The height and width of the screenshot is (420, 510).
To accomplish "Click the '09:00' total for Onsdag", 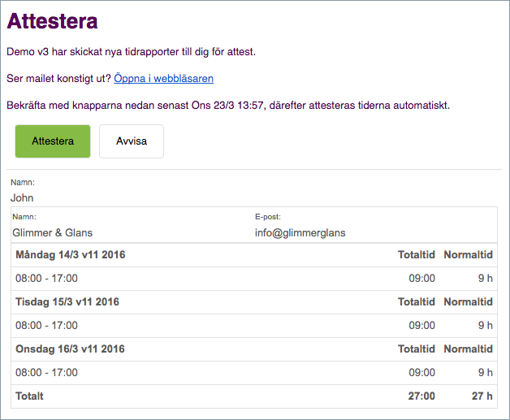I will [x=421, y=373].
